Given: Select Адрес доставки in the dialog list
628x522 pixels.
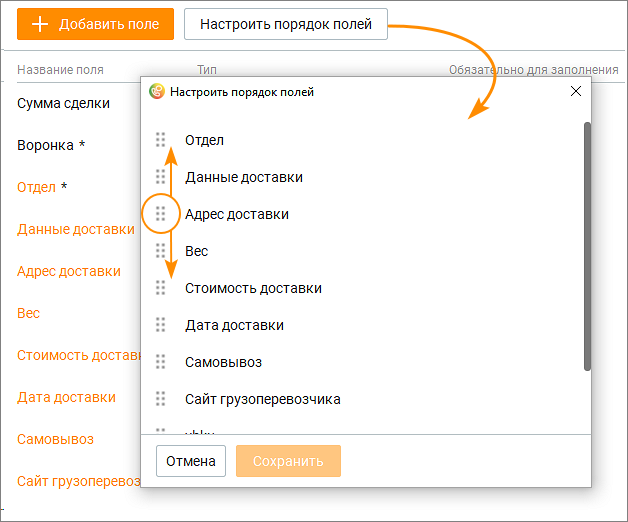Looking at the screenshot, I should point(237,214).
